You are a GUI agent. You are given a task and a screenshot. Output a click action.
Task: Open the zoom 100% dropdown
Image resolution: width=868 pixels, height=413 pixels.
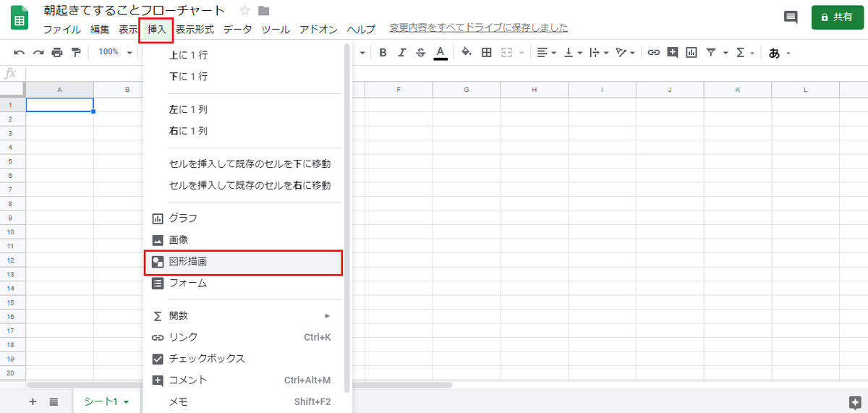[116, 52]
